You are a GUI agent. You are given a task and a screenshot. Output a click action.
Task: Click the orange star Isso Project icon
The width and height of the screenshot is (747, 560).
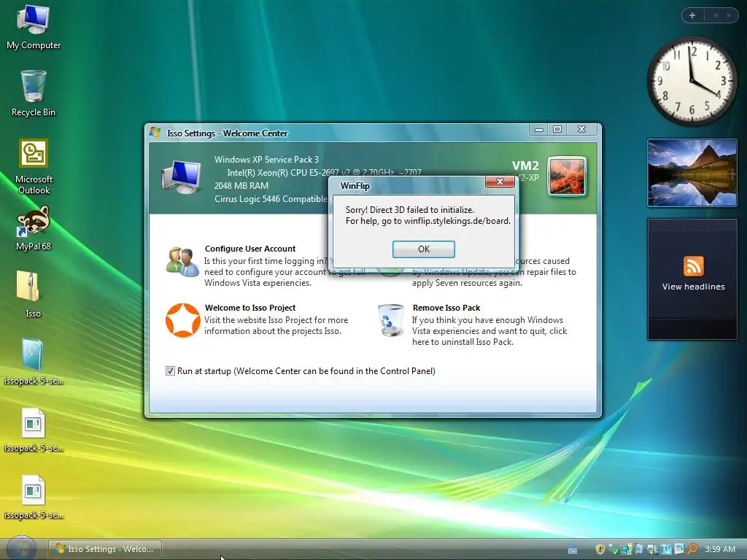click(x=182, y=320)
